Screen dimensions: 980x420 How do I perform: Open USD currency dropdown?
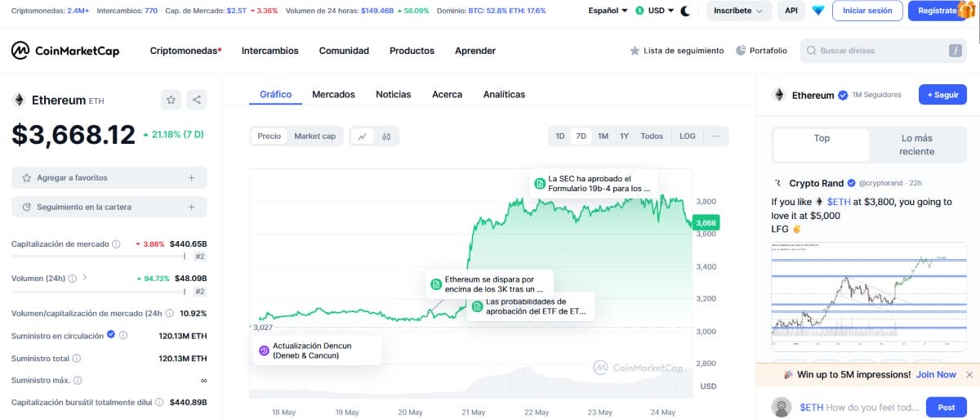tap(654, 11)
